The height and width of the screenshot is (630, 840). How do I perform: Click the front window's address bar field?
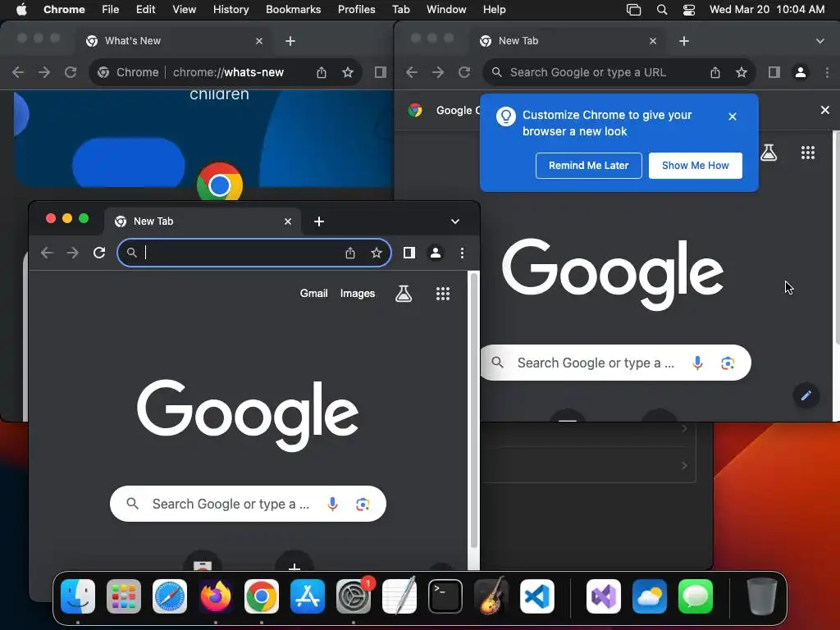[254, 253]
